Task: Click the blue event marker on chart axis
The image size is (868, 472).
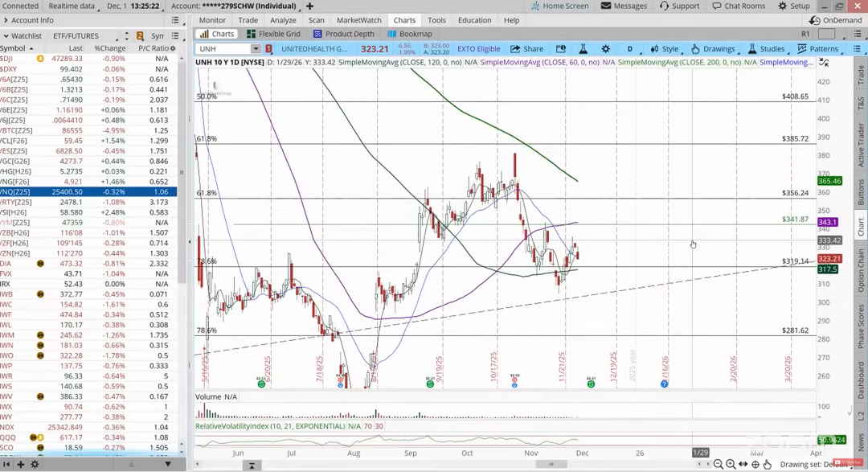Action: (x=665, y=384)
